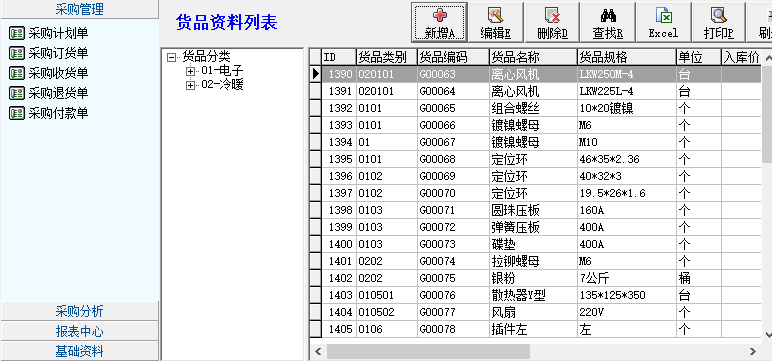Click code cell G00075
The height and width of the screenshot is (361, 772).
[x=453, y=278]
